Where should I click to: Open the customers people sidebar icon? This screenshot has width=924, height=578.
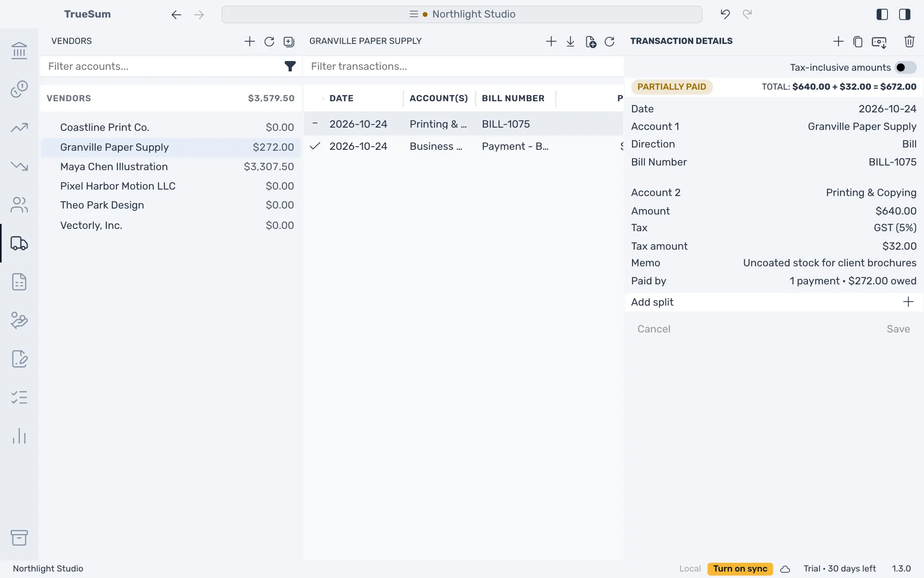tap(19, 205)
